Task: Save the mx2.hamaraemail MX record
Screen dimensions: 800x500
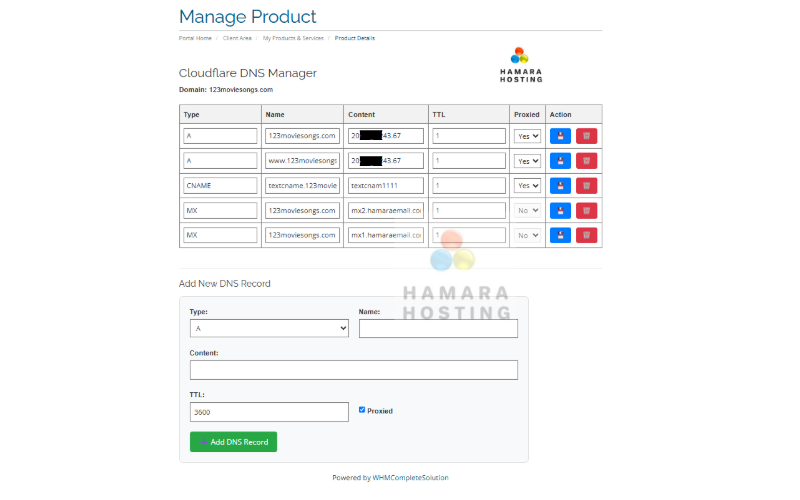Action: point(560,210)
